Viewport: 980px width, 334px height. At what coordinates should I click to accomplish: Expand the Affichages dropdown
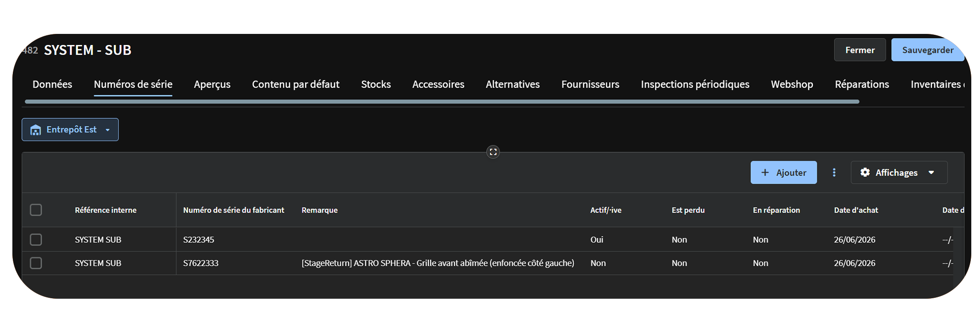point(899,172)
